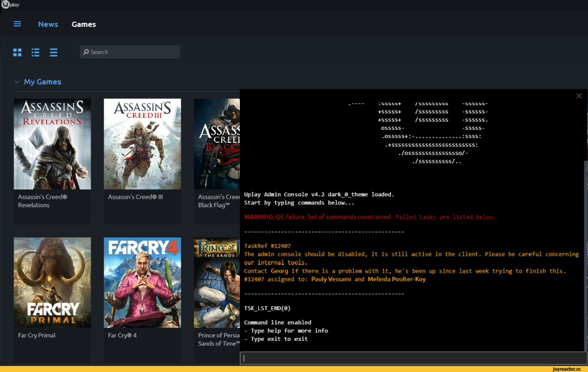Click the Assassin's Creed III title
588x372 pixels.
(135, 197)
